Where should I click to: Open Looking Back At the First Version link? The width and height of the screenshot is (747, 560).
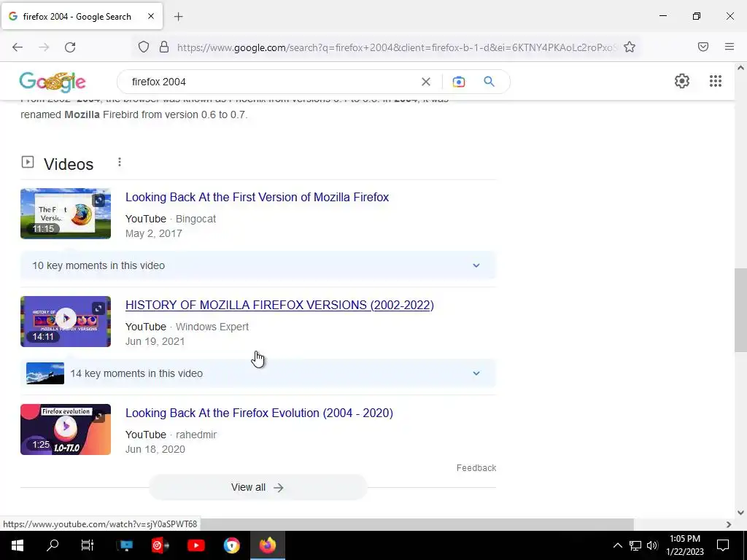(258, 197)
